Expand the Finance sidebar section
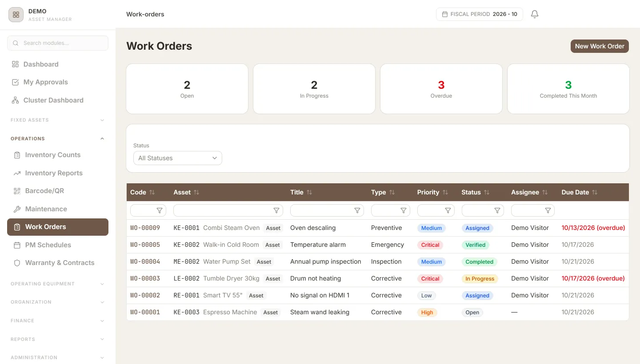Image resolution: width=640 pixels, height=364 pixels. tap(58, 320)
